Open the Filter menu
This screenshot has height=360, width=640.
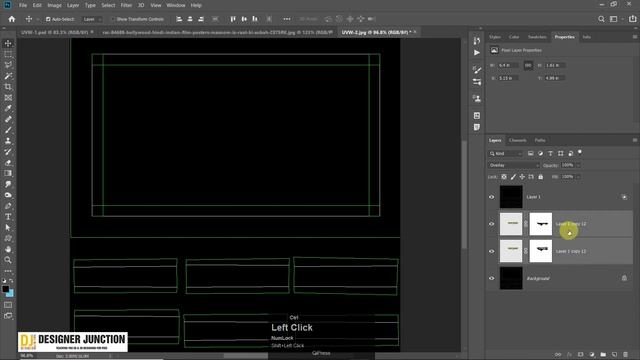click(126, 5)
